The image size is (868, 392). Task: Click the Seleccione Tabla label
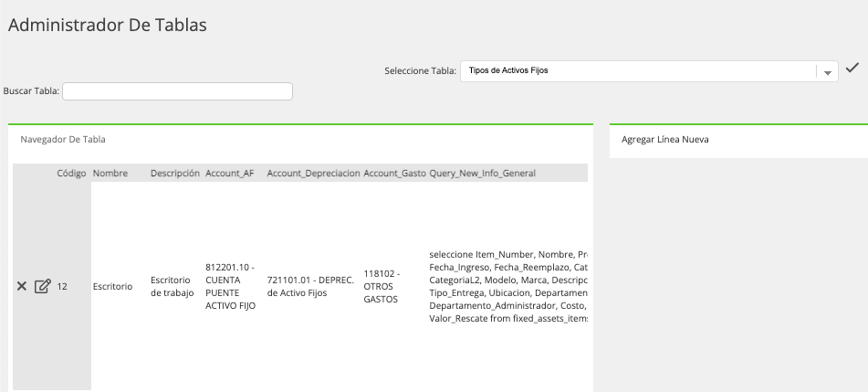[420, 71]
